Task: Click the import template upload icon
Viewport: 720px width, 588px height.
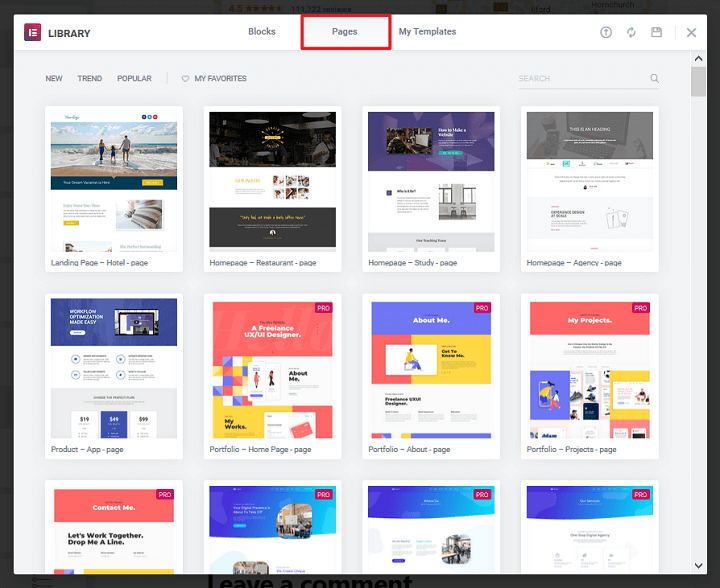Action: pyautogui.click(x=606, y=32)
